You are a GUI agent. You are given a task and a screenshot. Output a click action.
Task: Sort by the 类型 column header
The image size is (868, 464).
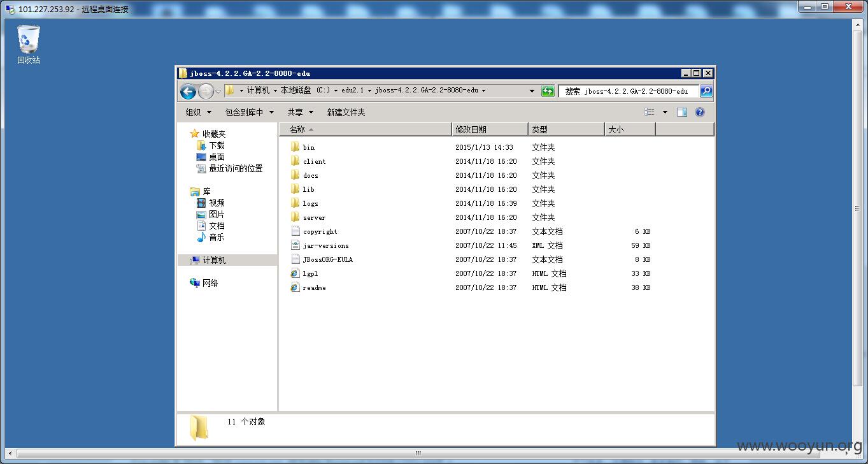pos(566,129)
